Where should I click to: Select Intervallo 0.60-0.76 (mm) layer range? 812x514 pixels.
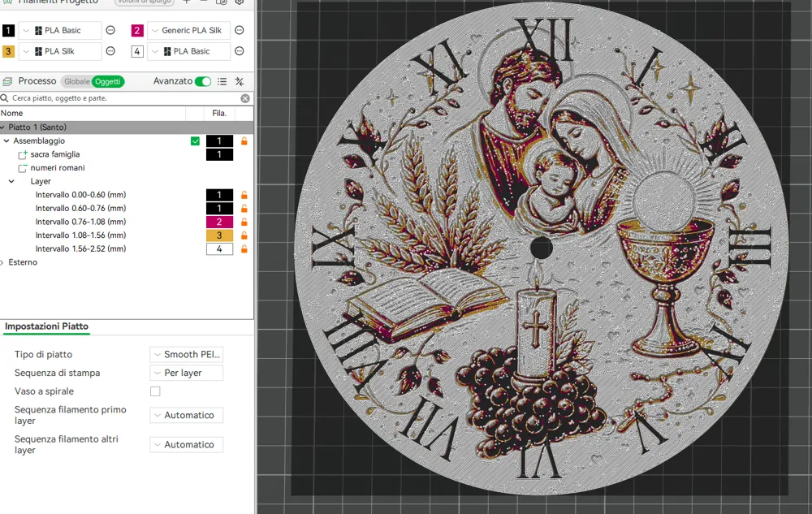pyautogui.click(x=80, y=209)
